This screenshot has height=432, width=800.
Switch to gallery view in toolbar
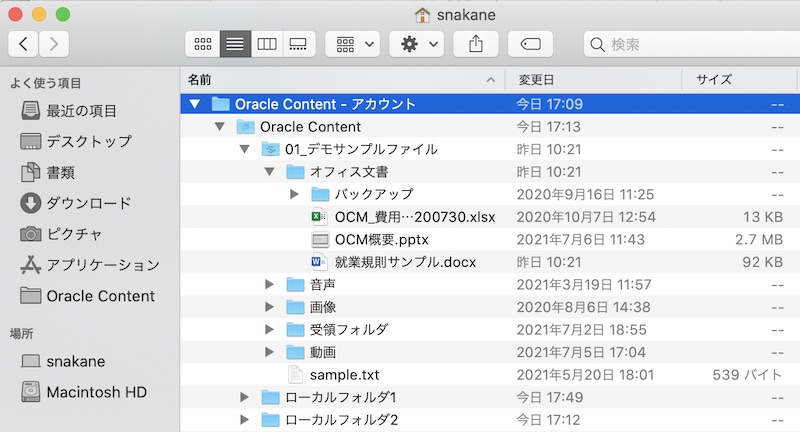[297, 44]
